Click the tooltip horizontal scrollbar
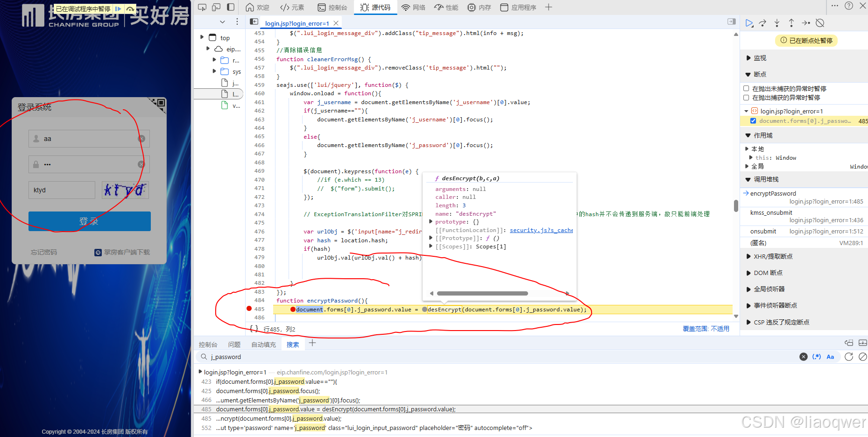Viewport: 868px width, 437px height. 482,294
